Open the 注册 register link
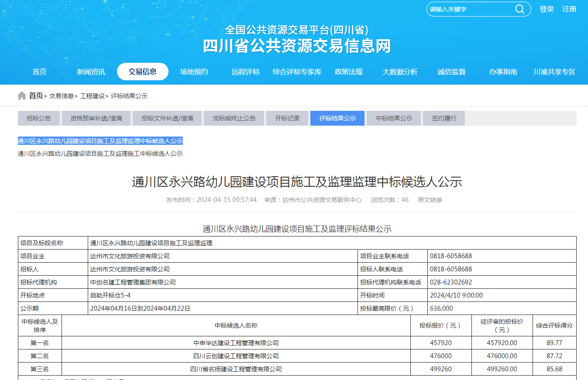The image size is (588, 380). [x=569, y=9]
